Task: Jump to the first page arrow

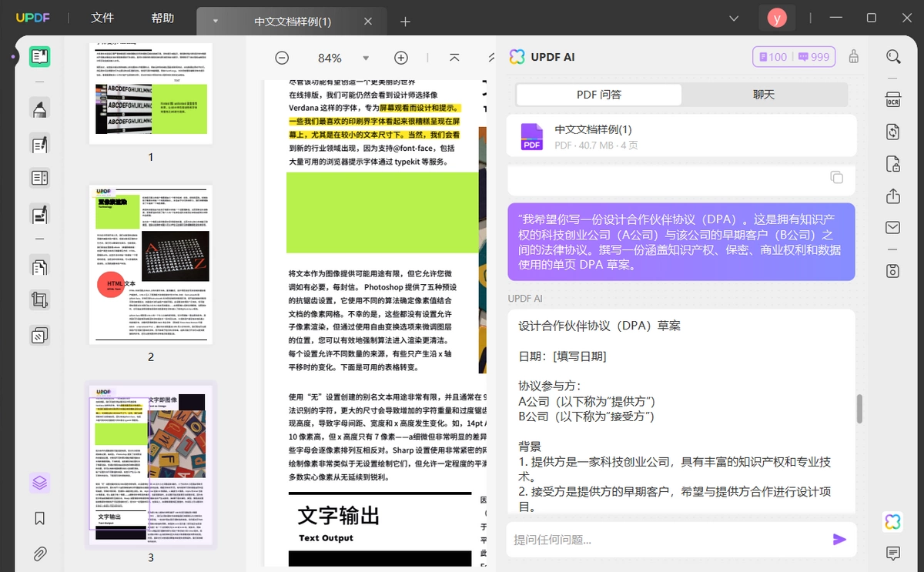Action: (455, 58)
